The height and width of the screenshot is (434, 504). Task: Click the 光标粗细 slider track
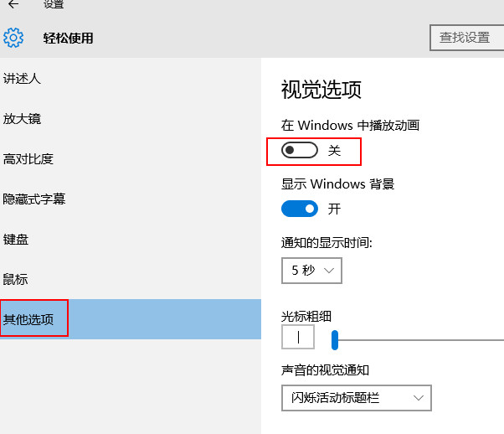point(419,339)
